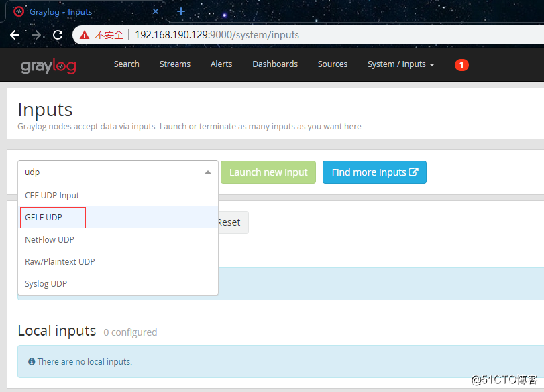Navigate to Sources page
The height and width of the screenshot is (392, 544).
point(333,64)
